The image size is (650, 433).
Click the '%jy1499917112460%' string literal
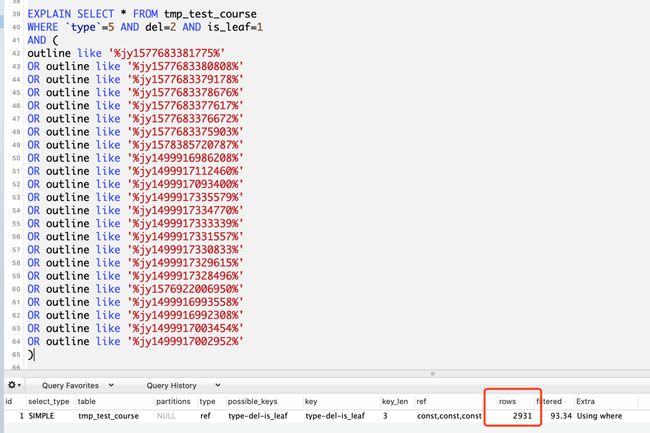[185, 171]
